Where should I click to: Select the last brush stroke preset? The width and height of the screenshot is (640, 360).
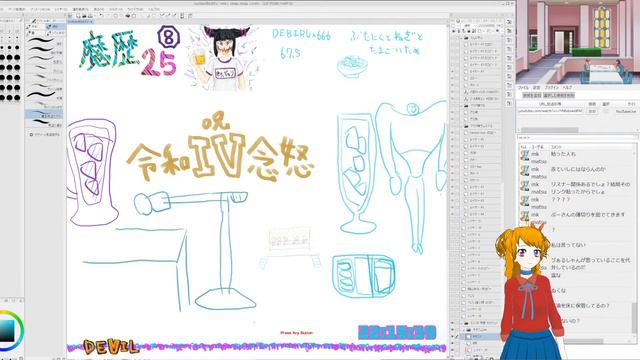(x=44, y=123)
